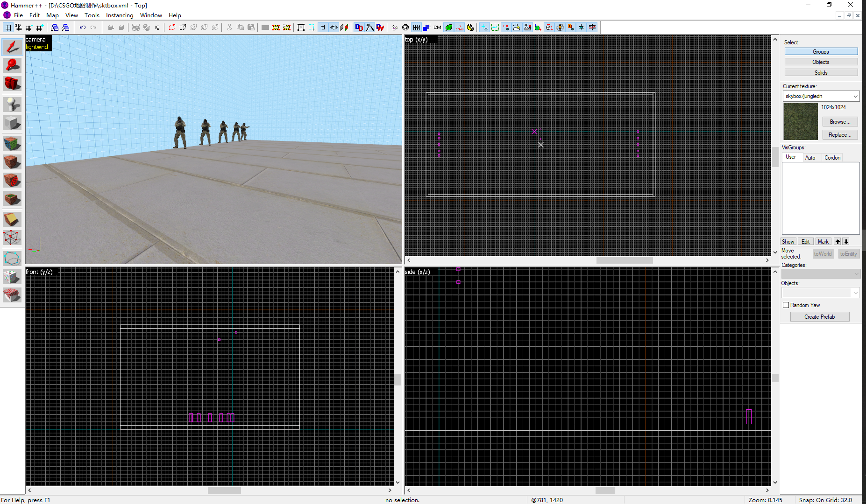Enable the Random Yaw checkbox
Image resolution: width=866 pixels, height=504 pixels.
tap(786, 305)
